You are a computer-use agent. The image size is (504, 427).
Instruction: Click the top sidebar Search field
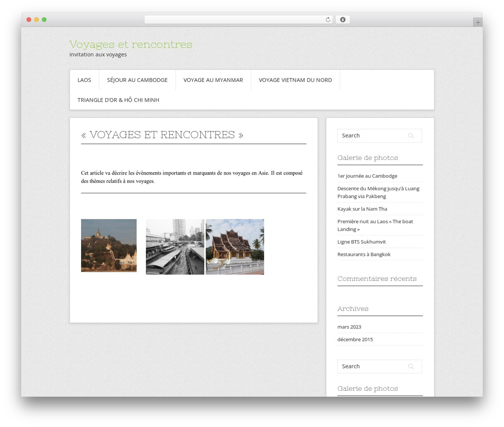point(380,136)
